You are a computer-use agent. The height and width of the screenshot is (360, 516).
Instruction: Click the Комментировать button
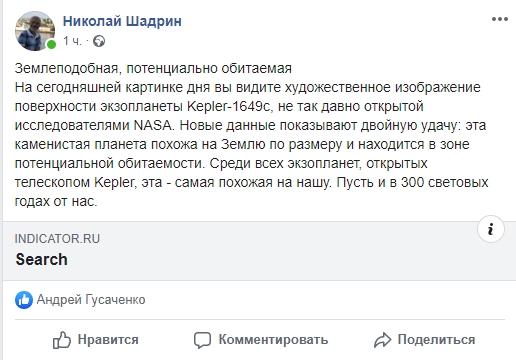coord(261,340)
